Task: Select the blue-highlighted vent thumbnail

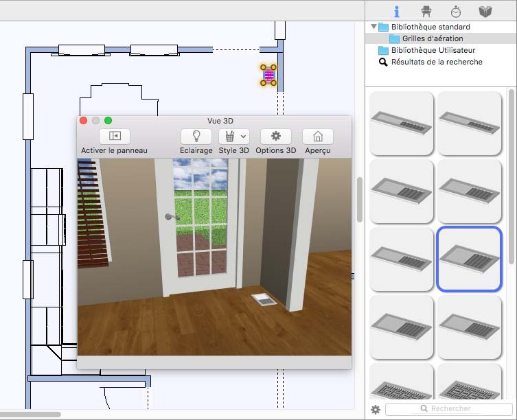Action: pos(469,259)
